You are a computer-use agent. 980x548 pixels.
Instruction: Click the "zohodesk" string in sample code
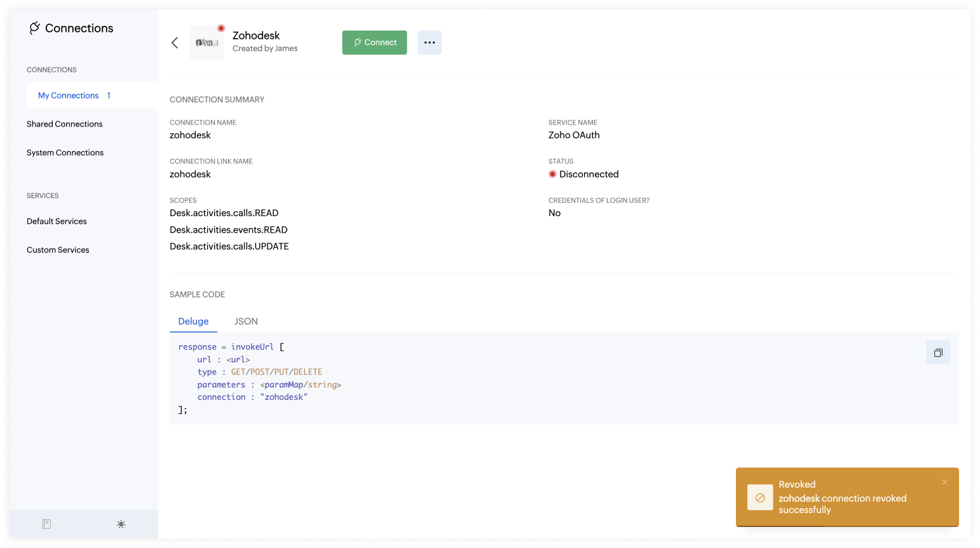(x=284, y=397)
